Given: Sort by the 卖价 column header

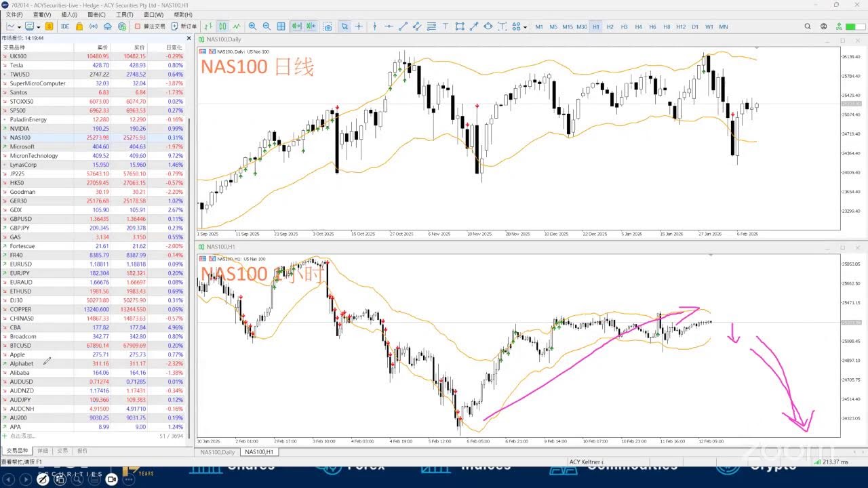Looking at the screenshot, I should pyautogui.click(x=102, y=47).
